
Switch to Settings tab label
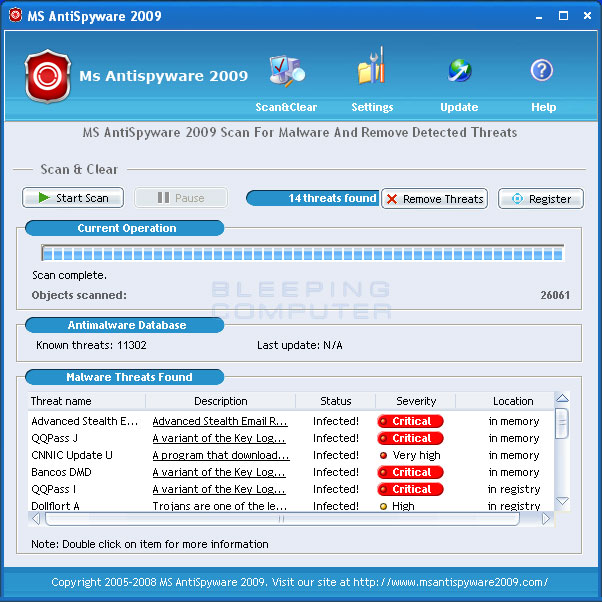pos(372,107)
